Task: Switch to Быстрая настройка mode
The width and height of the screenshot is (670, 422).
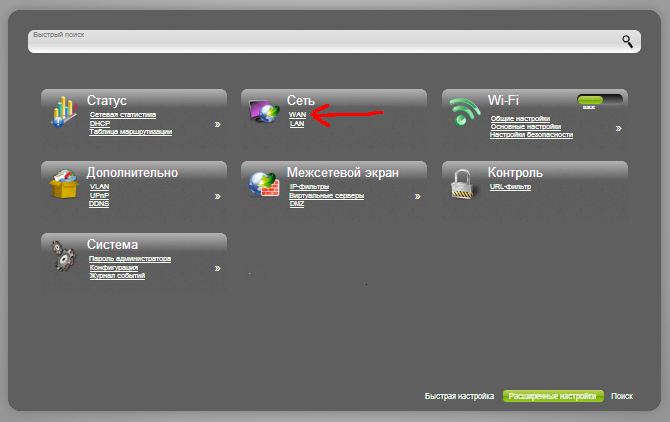Action: pos(459,396)
